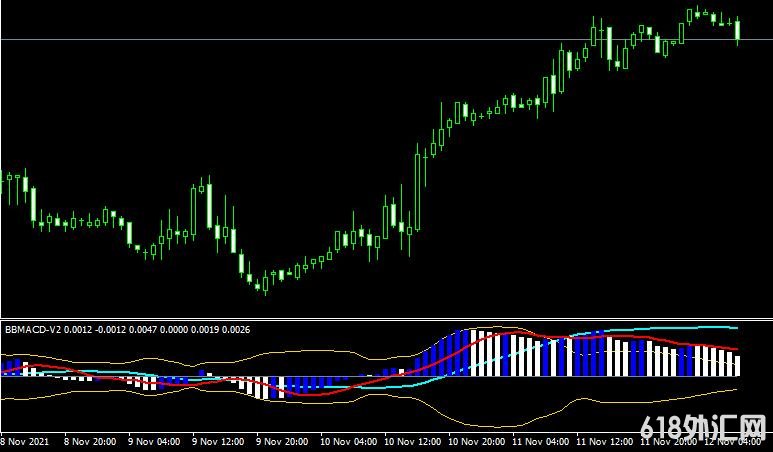Click the 11 Nov 12:00 time label
Screen dimensions: 773x452
click(x=604, y=441)
